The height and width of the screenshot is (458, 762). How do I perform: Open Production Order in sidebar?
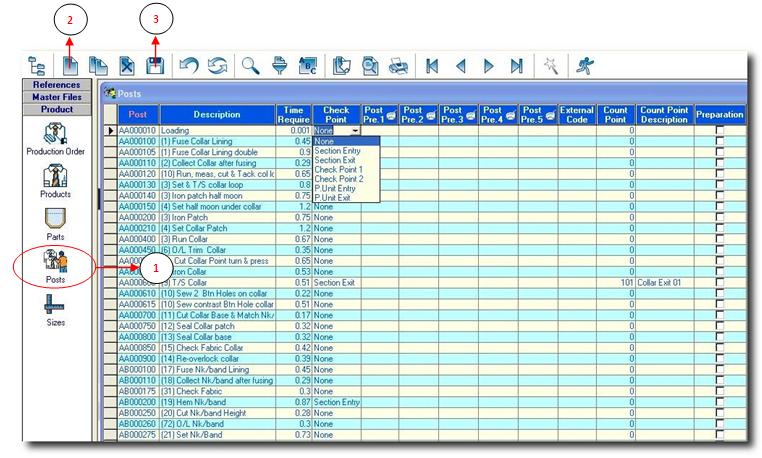coord(56,139)
